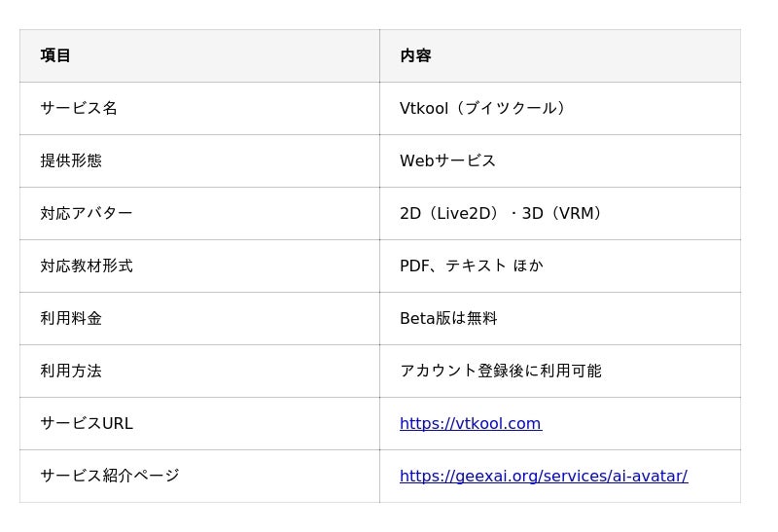Select the サービス紹介ページ row label
This screenshot has width=778, height=532.
coord(110,476)
